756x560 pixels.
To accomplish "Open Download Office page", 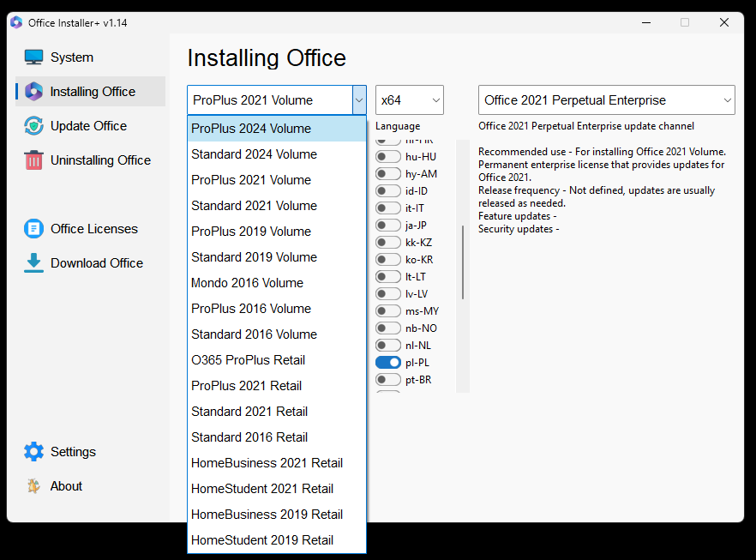I will click(x=97, y=263).
